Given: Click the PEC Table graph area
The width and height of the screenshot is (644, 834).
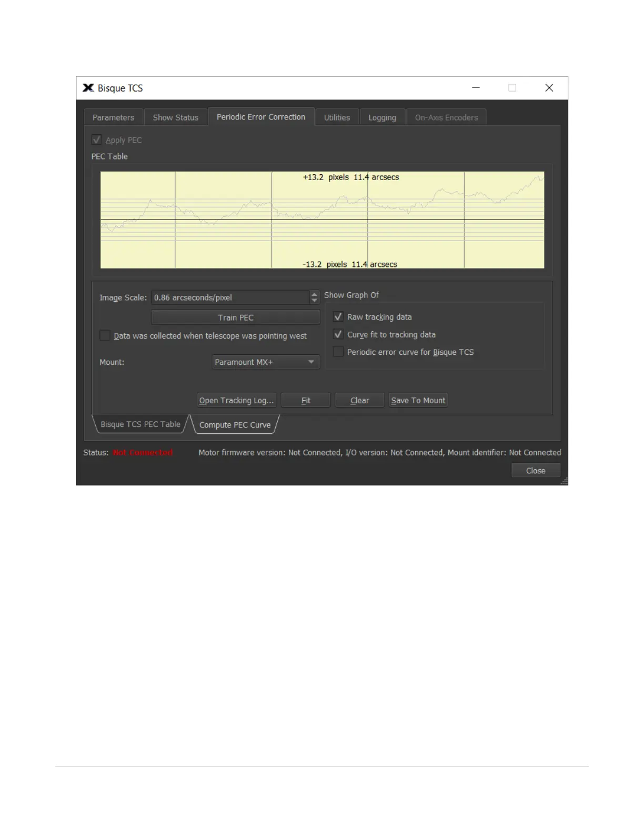Looking at the screenshot, I should pyautogui.click(x=323, y=220).
